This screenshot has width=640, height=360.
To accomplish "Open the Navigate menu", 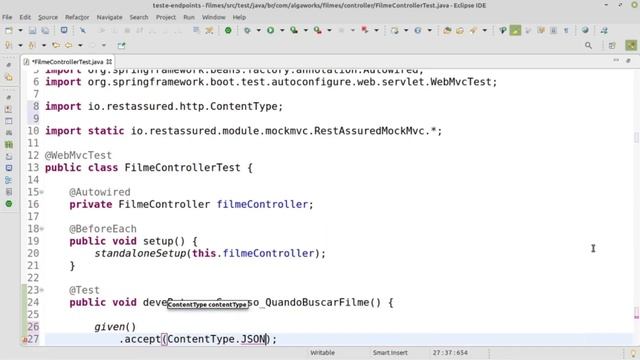I will 109,17.
